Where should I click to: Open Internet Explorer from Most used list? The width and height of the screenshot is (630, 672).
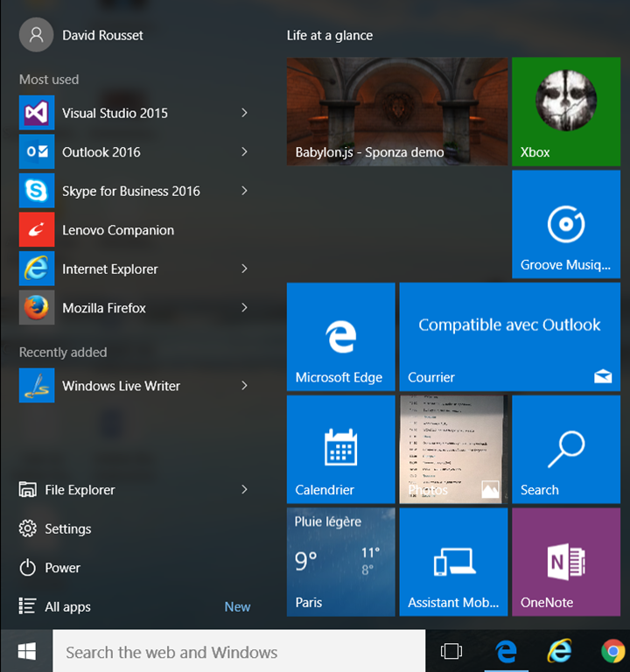coord(37,269)
